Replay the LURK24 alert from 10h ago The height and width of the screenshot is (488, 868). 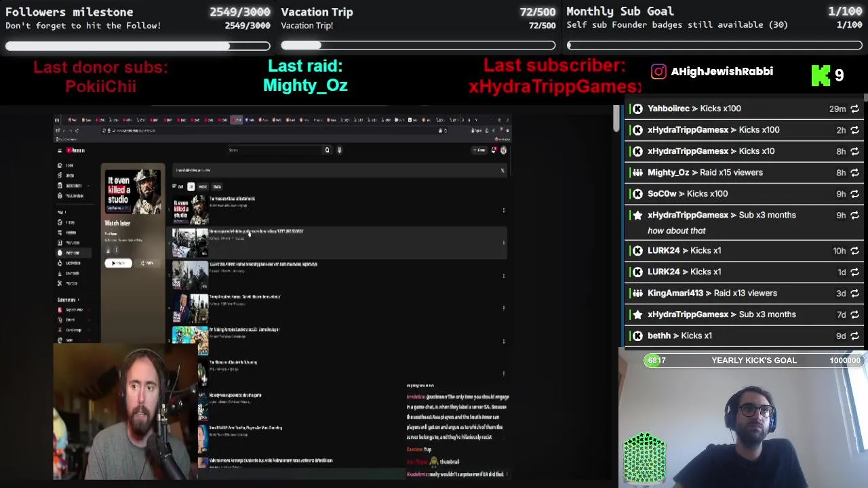[x=854, y=251]
